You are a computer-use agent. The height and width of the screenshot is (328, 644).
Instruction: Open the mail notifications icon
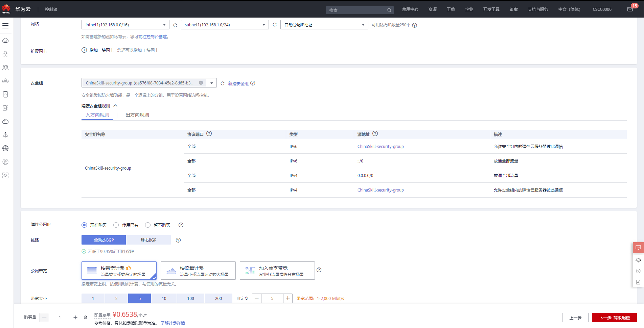click(630, 9)
